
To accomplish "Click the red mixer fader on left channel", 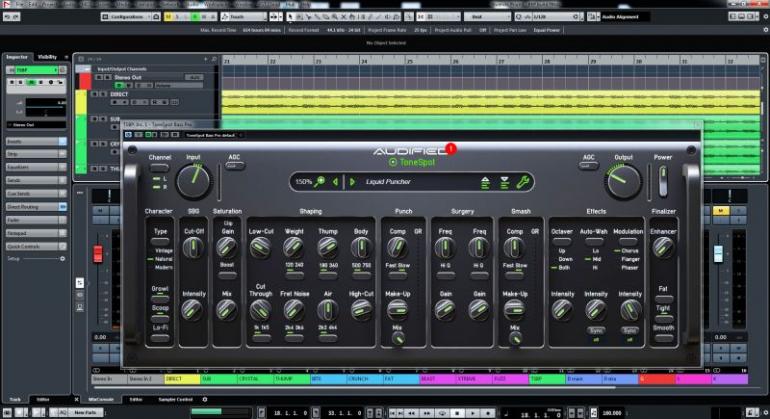I will (98, 253).
